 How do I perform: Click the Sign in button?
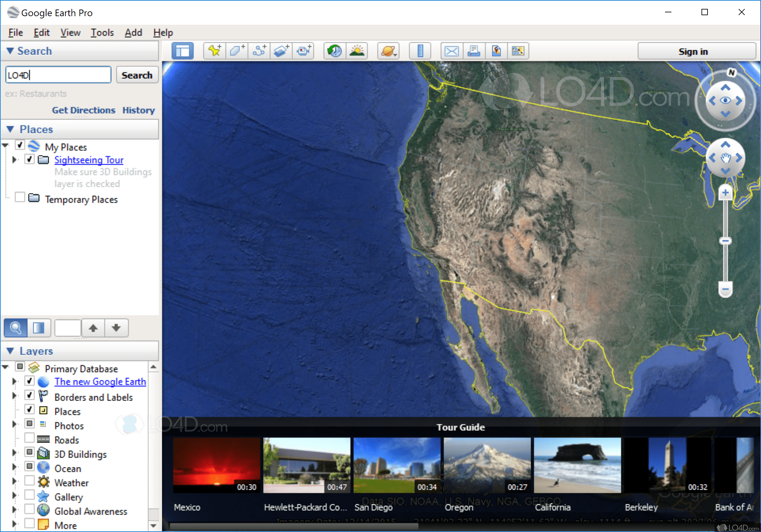[693, 51]
